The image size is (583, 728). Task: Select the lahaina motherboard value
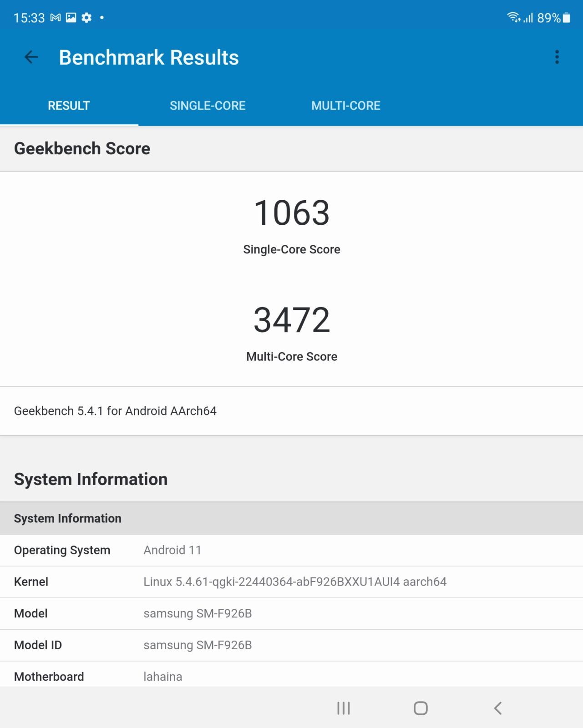[x=162, y=677]
